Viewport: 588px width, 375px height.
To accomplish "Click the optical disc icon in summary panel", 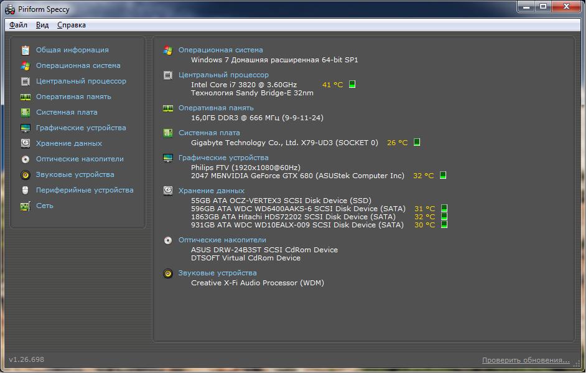I will click(x=168, y=240).
